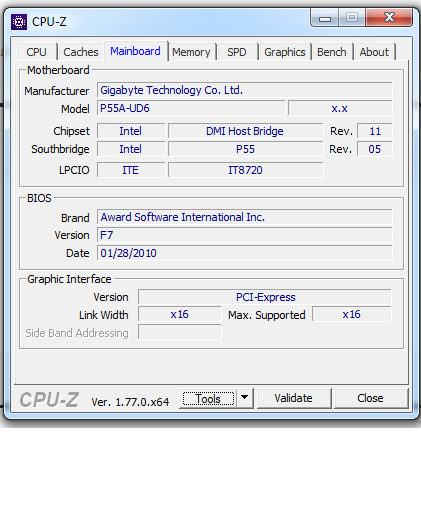The height and width of the screenshot is (524, 421).
Task: Click the BIOS date 01/28/2010
Action: click(x=245, y=253)
